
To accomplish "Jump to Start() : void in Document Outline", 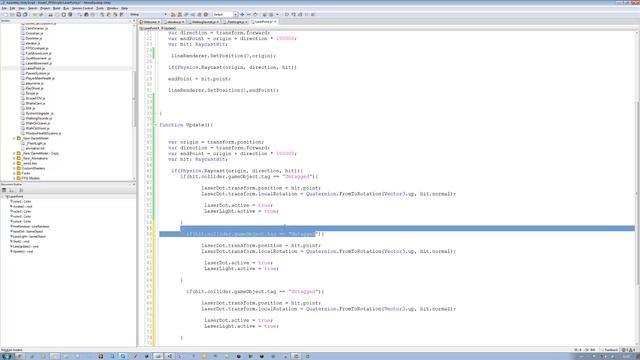I will tap(21, 241).
